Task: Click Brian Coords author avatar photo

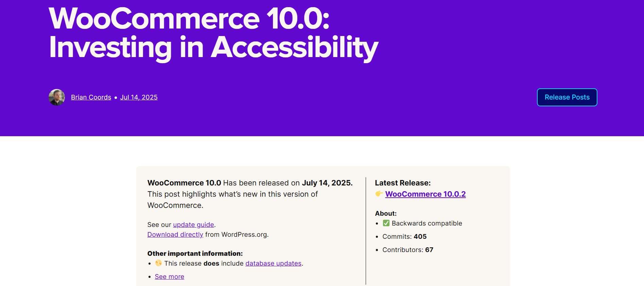Action: pyautogui.click(x=57, y=97)
